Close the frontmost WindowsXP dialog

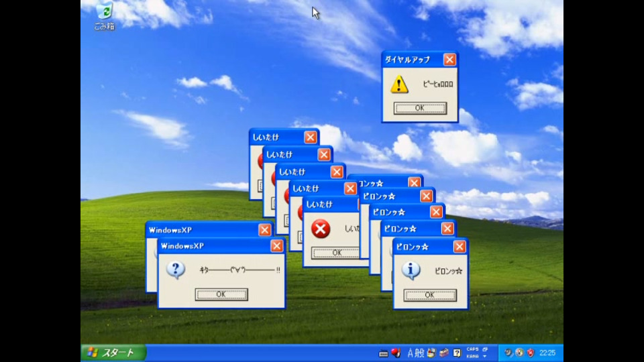(x=276, y=246)
